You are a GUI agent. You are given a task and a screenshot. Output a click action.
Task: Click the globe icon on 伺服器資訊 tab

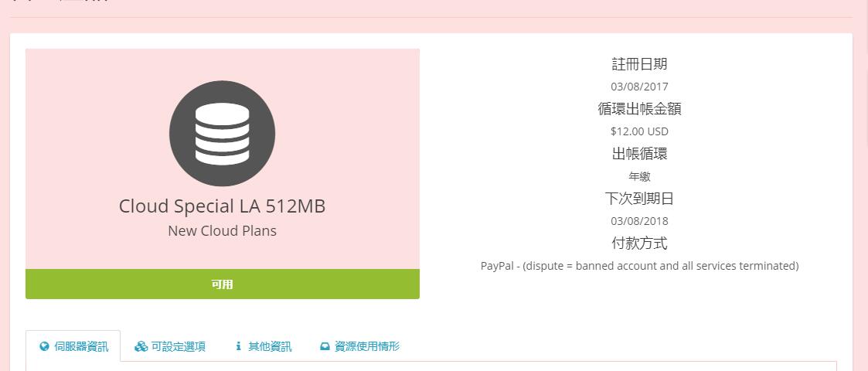[x=45, y=346]
